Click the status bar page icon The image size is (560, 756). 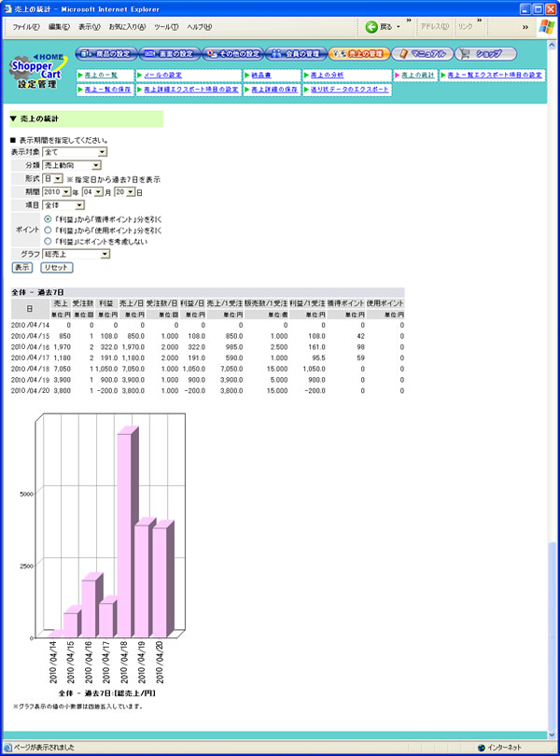click(x=7, y=748)
